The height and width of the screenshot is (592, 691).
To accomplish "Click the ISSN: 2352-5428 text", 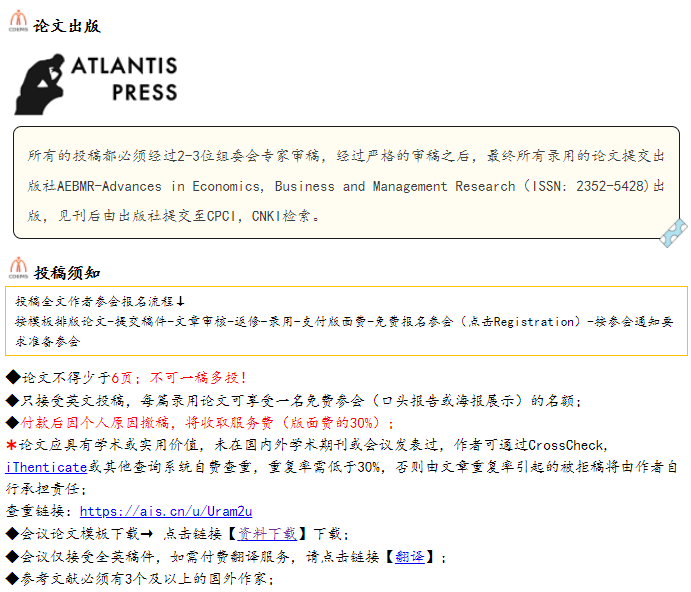I will 589,186.
